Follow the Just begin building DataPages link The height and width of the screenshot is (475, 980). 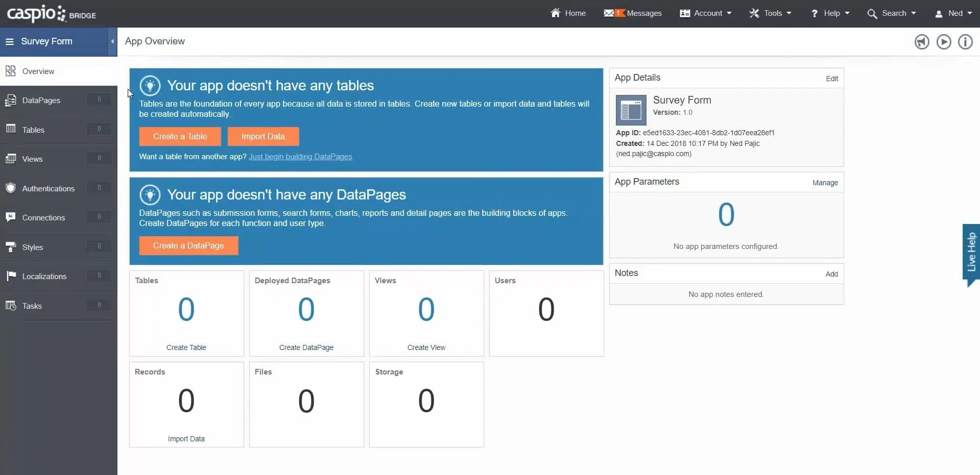(x=300, y=157)
